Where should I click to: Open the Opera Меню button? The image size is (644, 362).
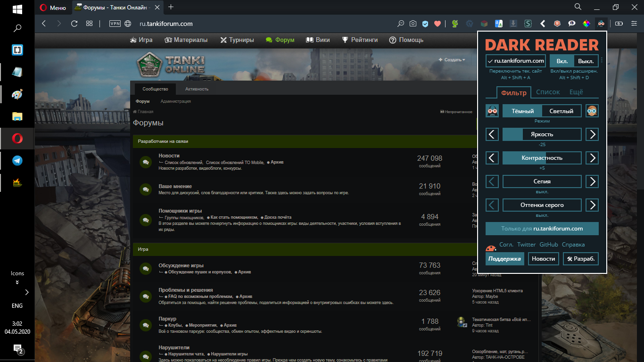click(53, 7)
